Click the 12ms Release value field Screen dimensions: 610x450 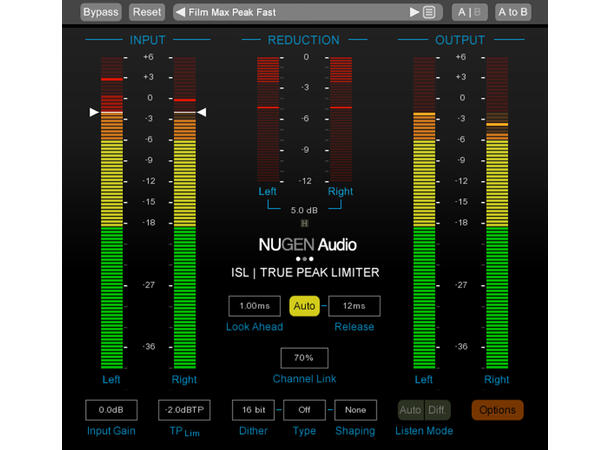click(354, 306)
